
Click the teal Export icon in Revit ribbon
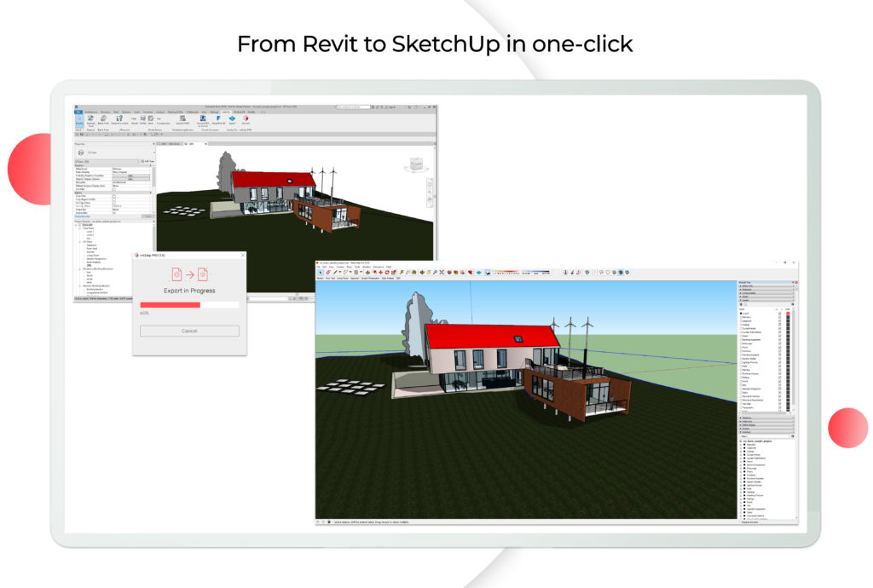click(x=232, y=118)
